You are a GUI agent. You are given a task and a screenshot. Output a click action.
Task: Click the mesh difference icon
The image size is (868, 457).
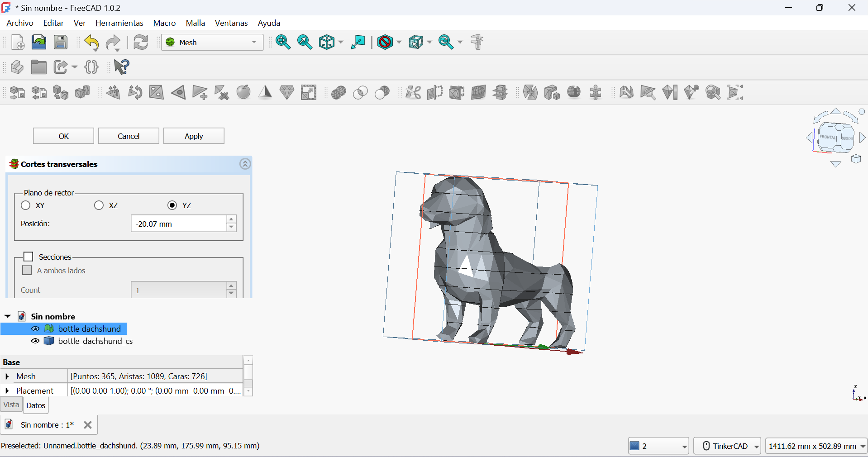[382, 92]
